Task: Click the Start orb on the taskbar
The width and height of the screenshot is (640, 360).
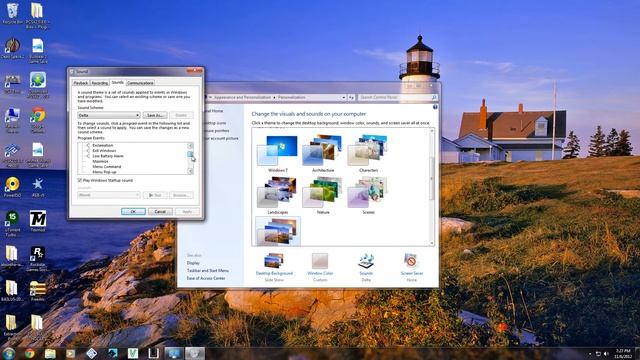Action: [9, 353]
